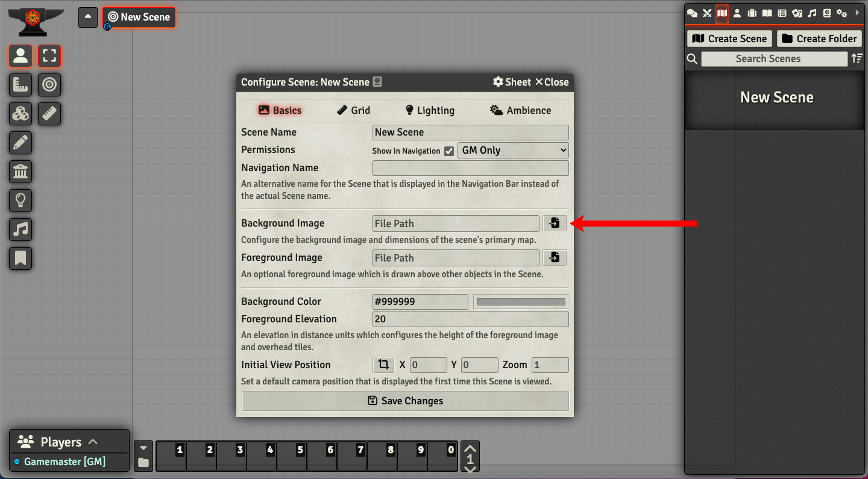Expand the sidebar overflow arrow
Image resolution: width=868 pixels, height=479 pixels.
click(x=857, y=13)
